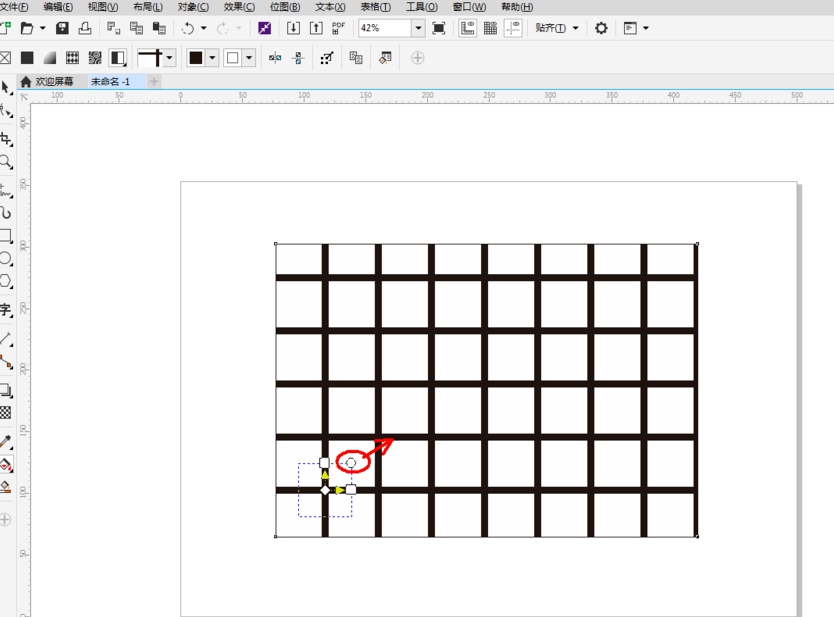Select the Crop tool in toolbox
This screenshot has height=617, width=834.
[6, 138]
